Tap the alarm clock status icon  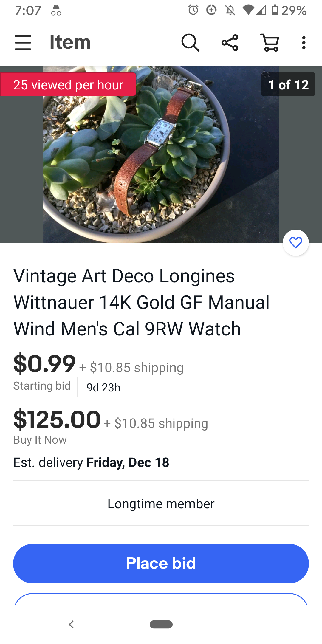tap(193, 10)
